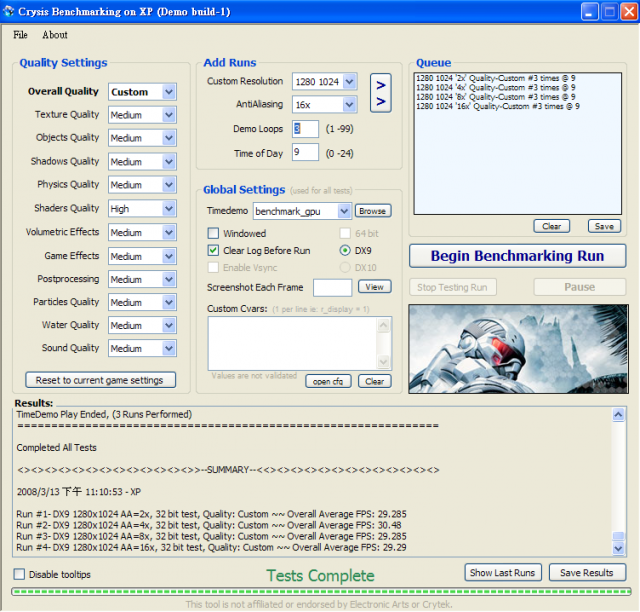This screenshot has width=640, height=612.
Task: Select the queue entry with '2x' antialiasing
Action: click(x=496, y=78)
